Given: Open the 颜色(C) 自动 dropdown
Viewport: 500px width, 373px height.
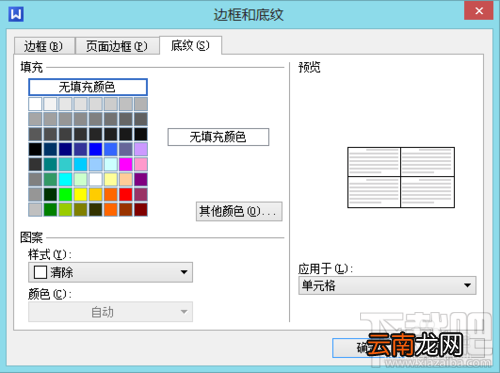Looking at the screenshot, I should (x=110, y=312).
